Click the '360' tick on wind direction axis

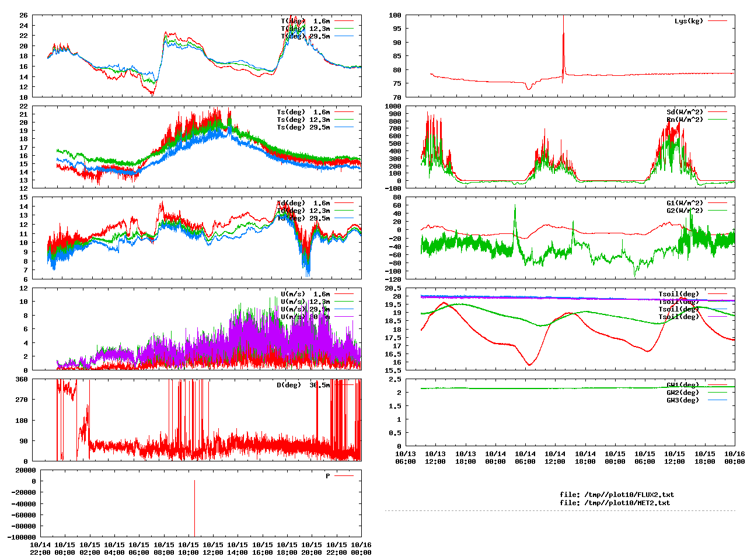click(x=22, y=379)
